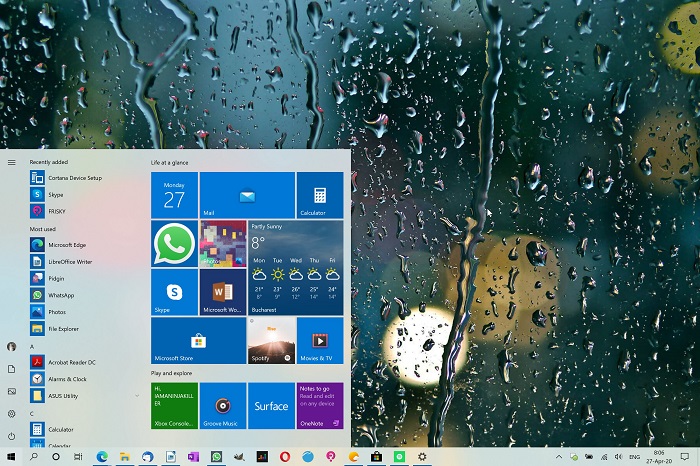Screen dimensions: 700x466
Task: Launch the Movies & TV tile
Action: click(320, 341)
